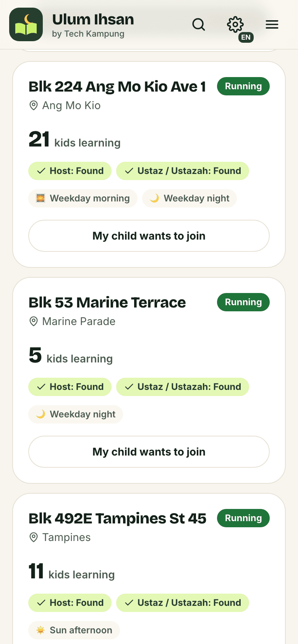Select Weekday morning chip in Ang Mo Kio card

click(x=83, y=198)
